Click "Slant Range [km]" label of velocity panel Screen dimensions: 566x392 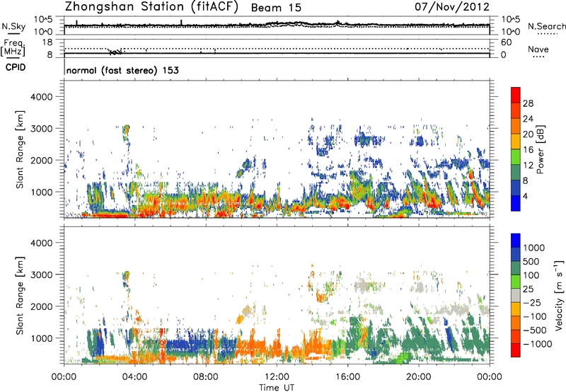[x=20, y=295]
